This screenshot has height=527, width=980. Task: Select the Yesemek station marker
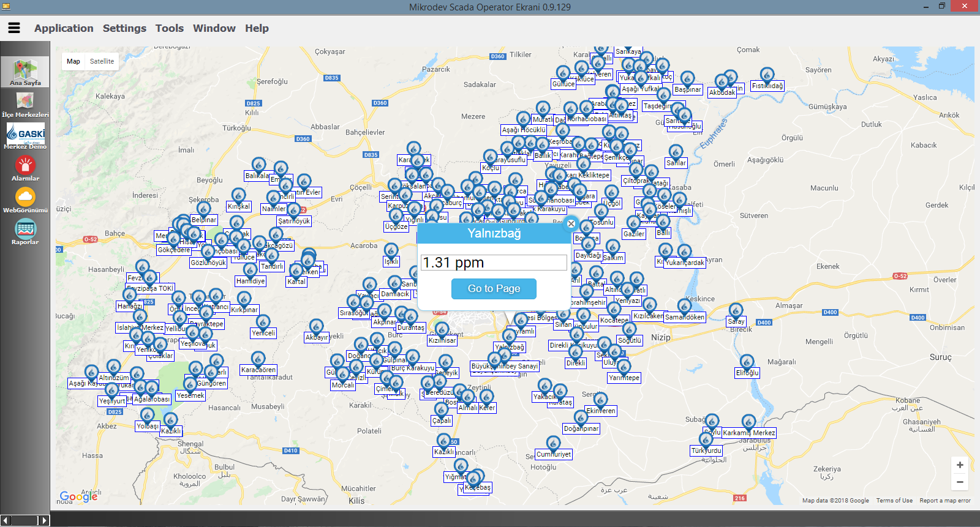click(190, 385)
